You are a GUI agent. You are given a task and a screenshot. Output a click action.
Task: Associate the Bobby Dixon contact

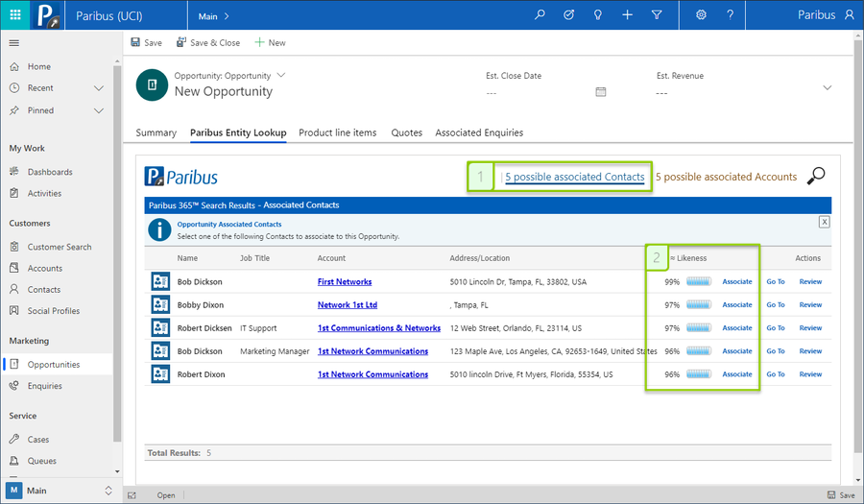click(736, 304)
